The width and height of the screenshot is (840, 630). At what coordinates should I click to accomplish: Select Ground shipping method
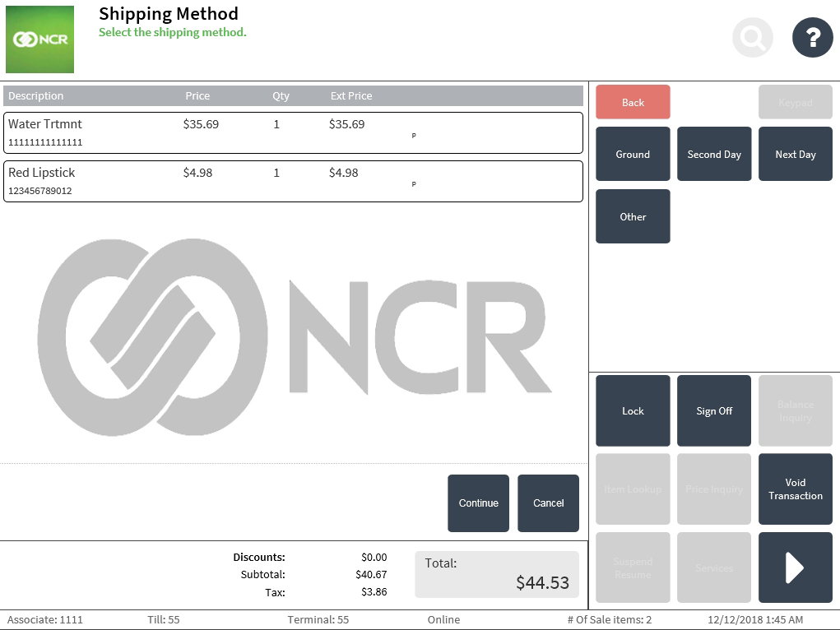pos(633,154)
